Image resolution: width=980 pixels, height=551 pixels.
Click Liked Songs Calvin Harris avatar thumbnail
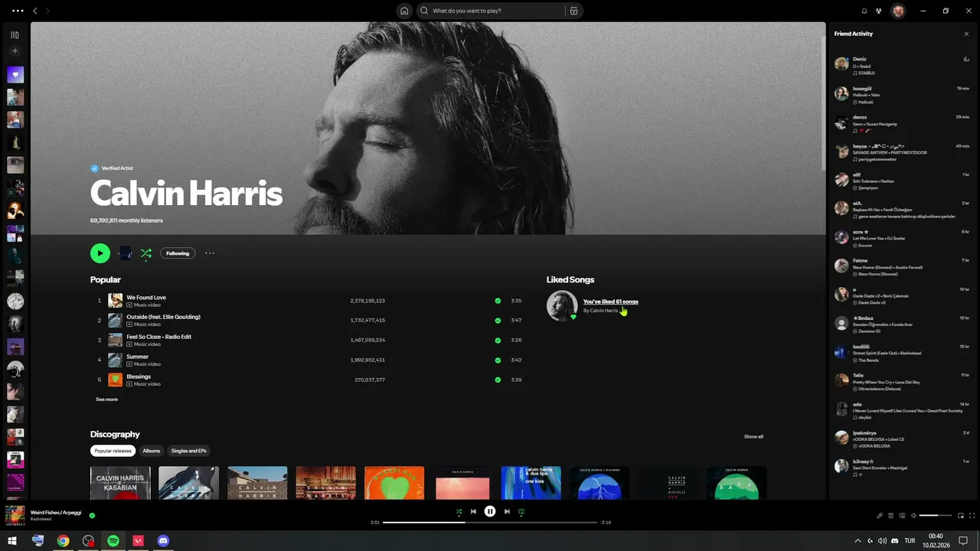pyautogui.click(x=561, y=305)
